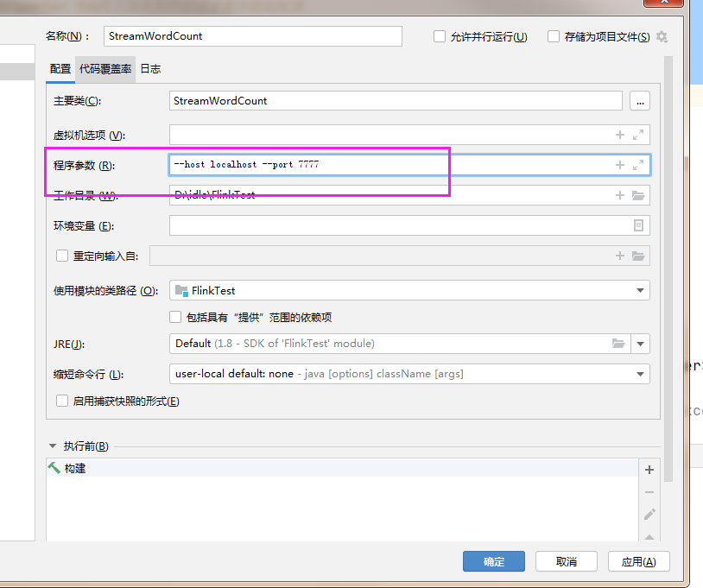This screenshot has width=703, height=588.
Task: Open the 使用模块的类路径 dropdown
Action: [x=642, y=291]
